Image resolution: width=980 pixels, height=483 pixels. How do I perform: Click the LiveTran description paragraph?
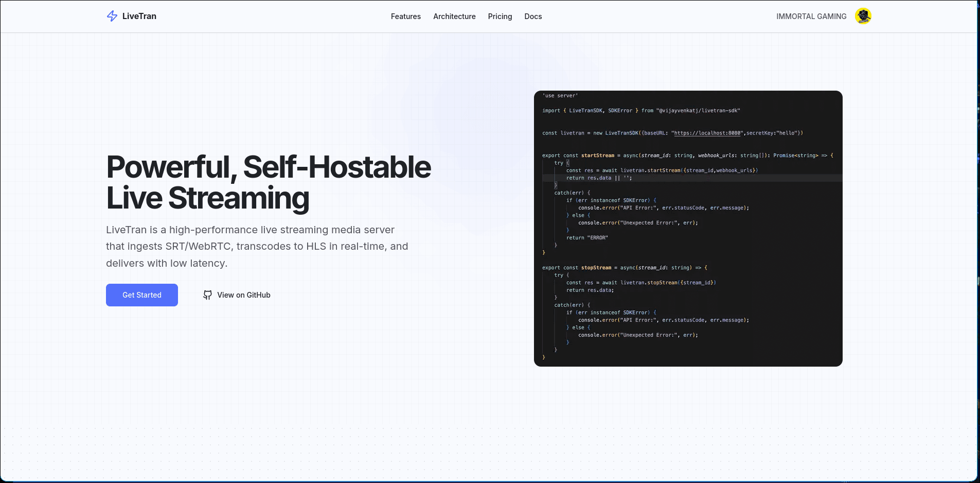[257, 246]
